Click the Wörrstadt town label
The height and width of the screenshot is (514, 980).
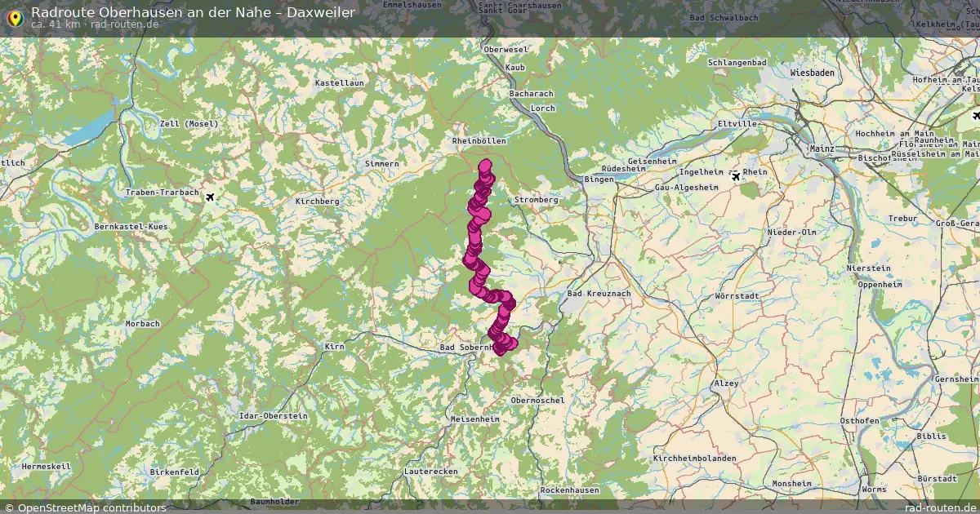coord(737,295)
